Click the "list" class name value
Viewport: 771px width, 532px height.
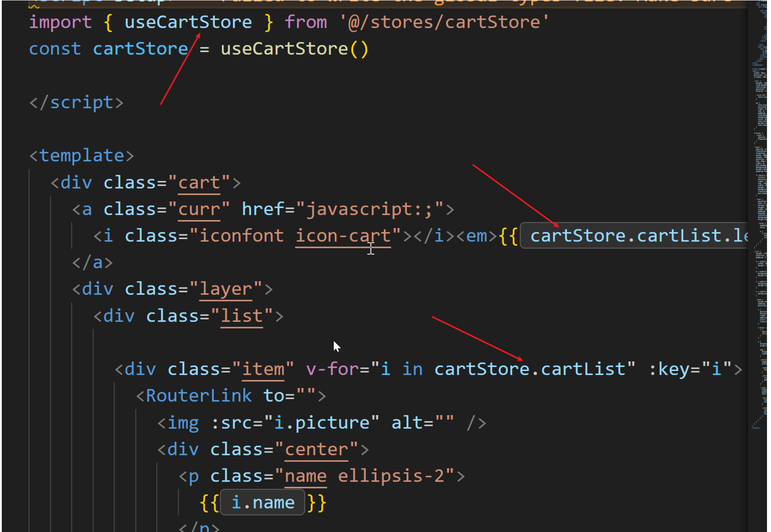[242, 316]
